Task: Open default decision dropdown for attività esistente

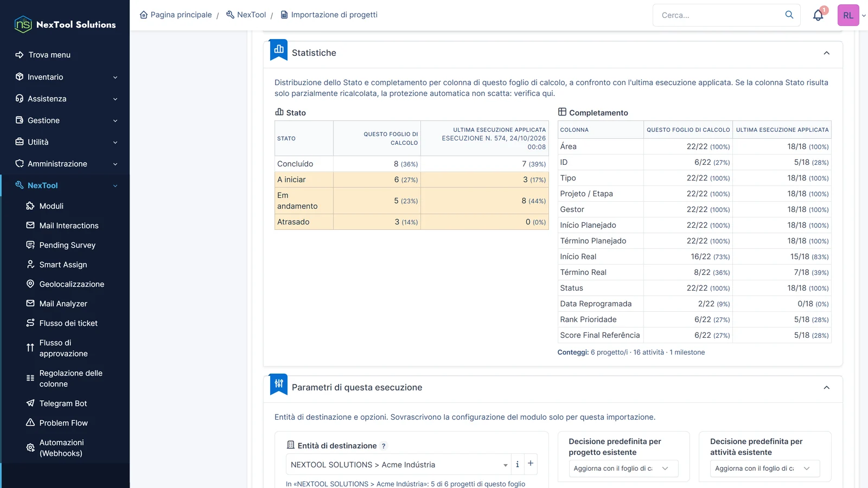Action: [765, 468]
